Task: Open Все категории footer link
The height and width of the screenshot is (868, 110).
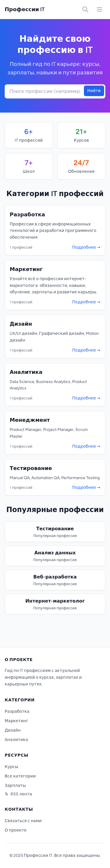Action: pyautogui.click(x=20, y=776)
